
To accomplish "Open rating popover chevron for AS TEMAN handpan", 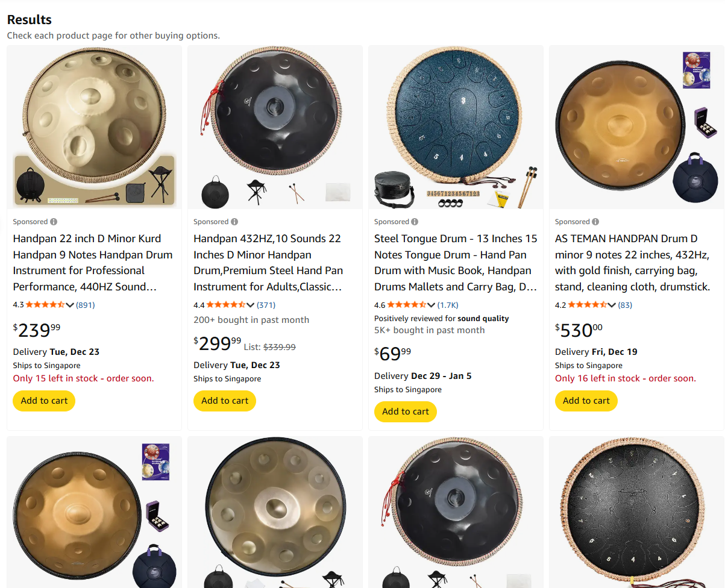I will (612, 305).
